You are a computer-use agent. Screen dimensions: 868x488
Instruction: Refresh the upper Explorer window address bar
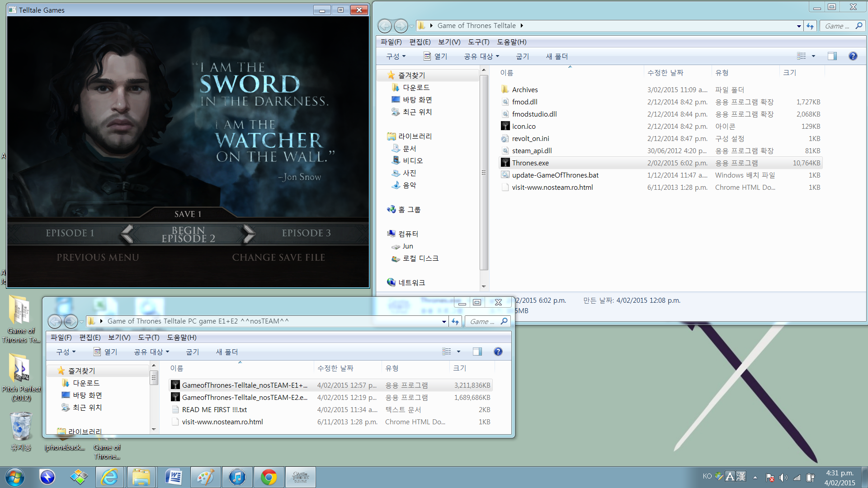point(810,26)
